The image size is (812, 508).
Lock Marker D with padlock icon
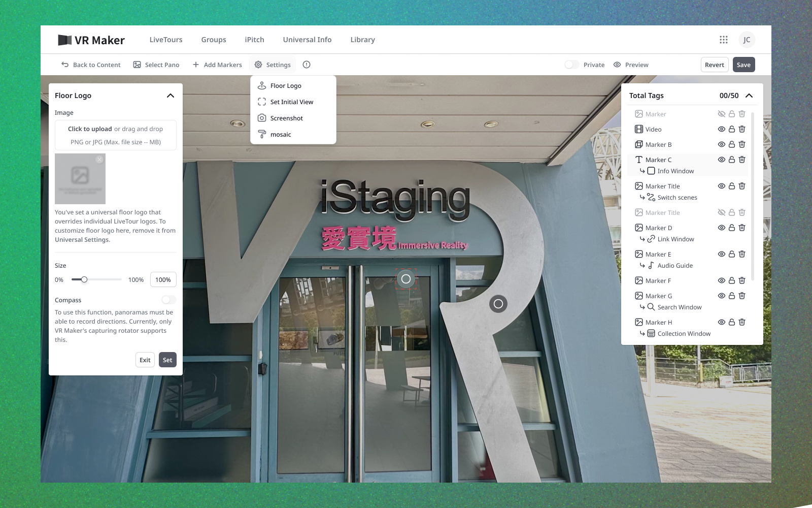coord(732,228)
